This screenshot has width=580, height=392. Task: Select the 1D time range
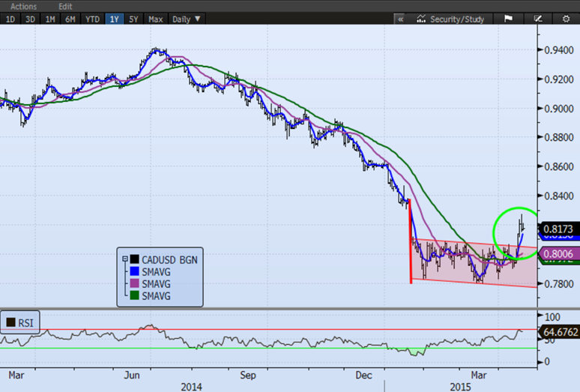click(x=10, y=19)
